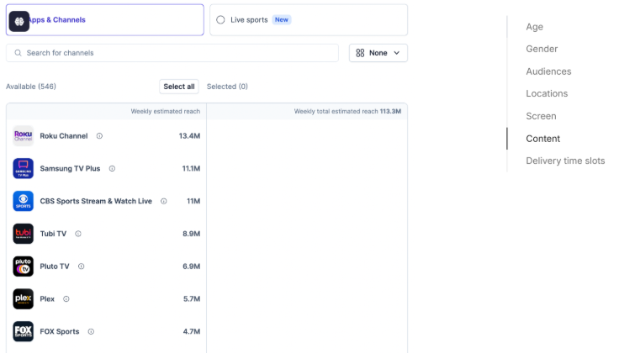Select the Pluto TV row name
This screenshot has width=619, height=364.
coord(55,266)
